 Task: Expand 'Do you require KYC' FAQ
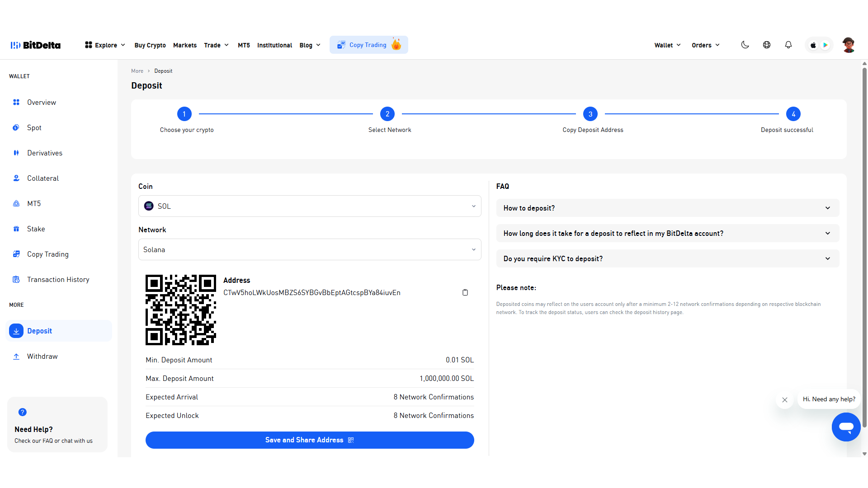tap(668, 258)
